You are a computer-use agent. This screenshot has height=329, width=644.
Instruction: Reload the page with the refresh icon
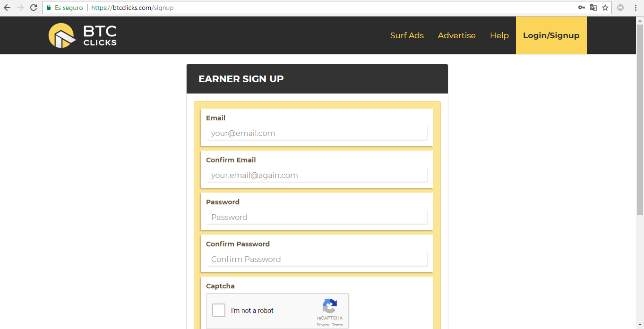click(x=34, y=8)
